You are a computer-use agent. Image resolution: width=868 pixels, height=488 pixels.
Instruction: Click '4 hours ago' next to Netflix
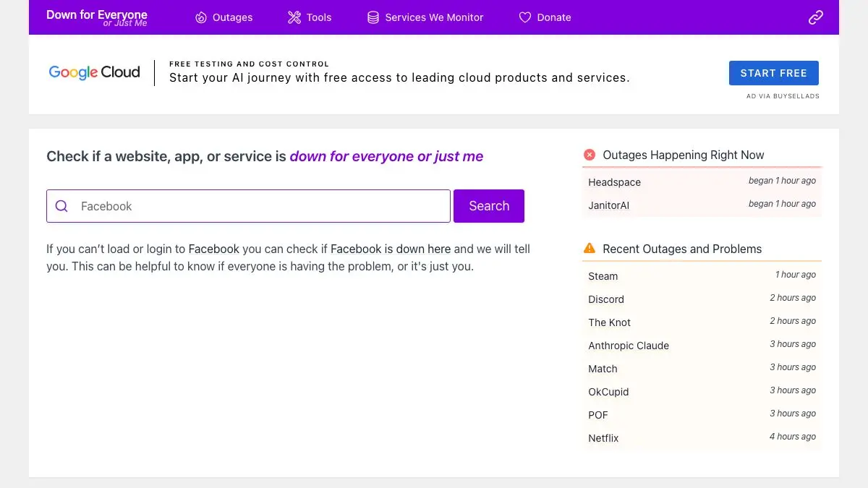coord(793,437)
